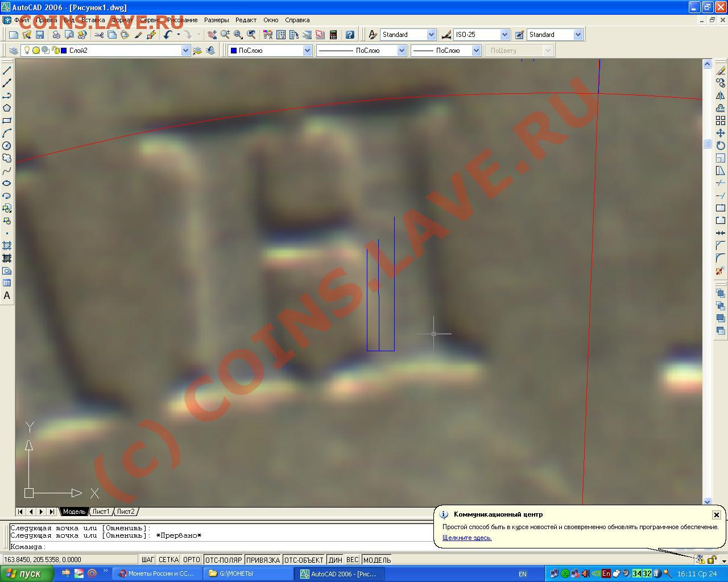The image size is (728, 582).
Task: Expand the ПоСлою color control dropdown
Action: [x=307, y=51]
